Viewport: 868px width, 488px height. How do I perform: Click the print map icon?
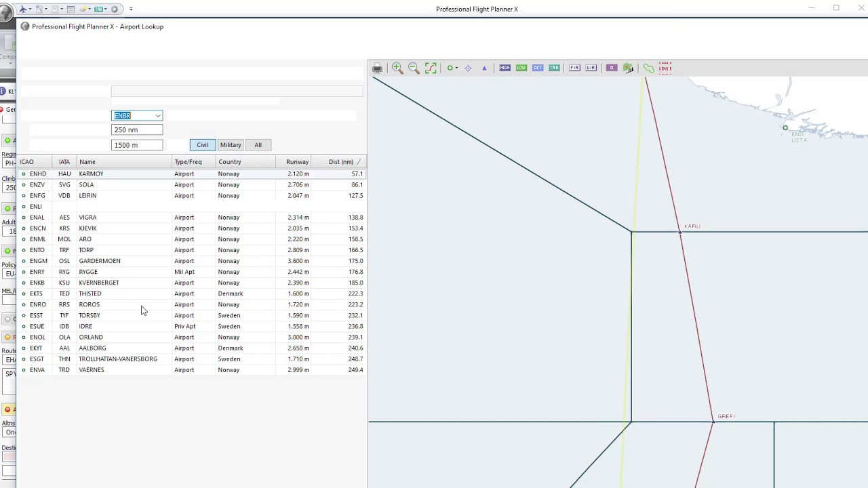(x=378, y=68)
